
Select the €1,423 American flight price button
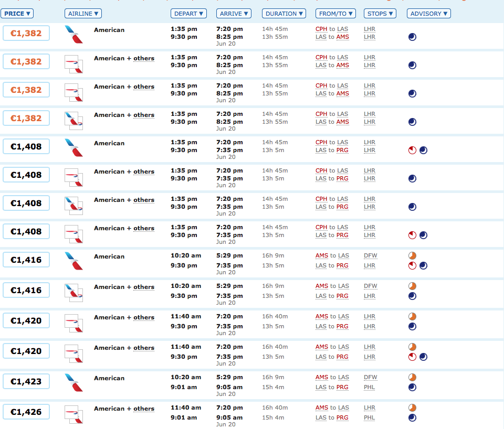point(26,381)
